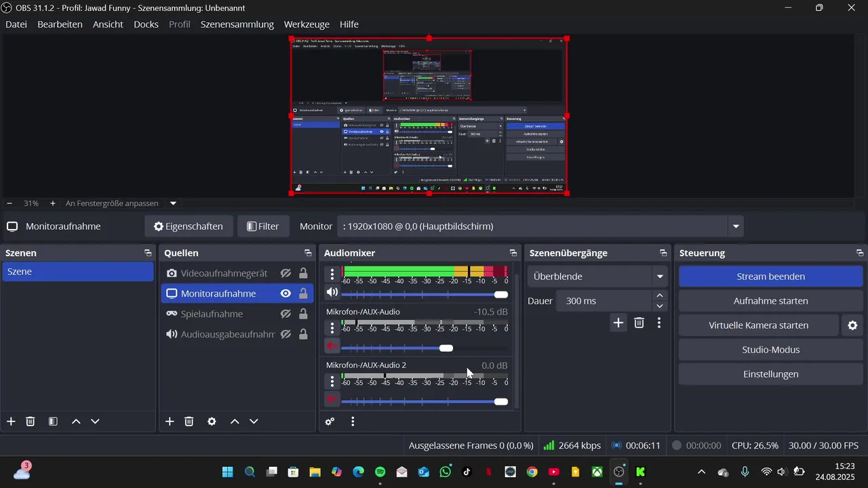Open options dots for Mikrofon-/AUX-Audio channel

coord(332,328)
